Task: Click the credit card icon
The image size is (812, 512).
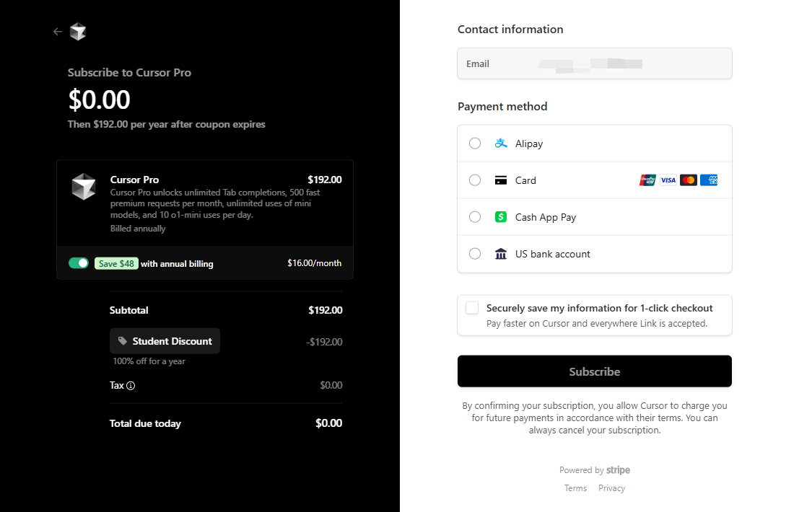Action: coord(501,180)
